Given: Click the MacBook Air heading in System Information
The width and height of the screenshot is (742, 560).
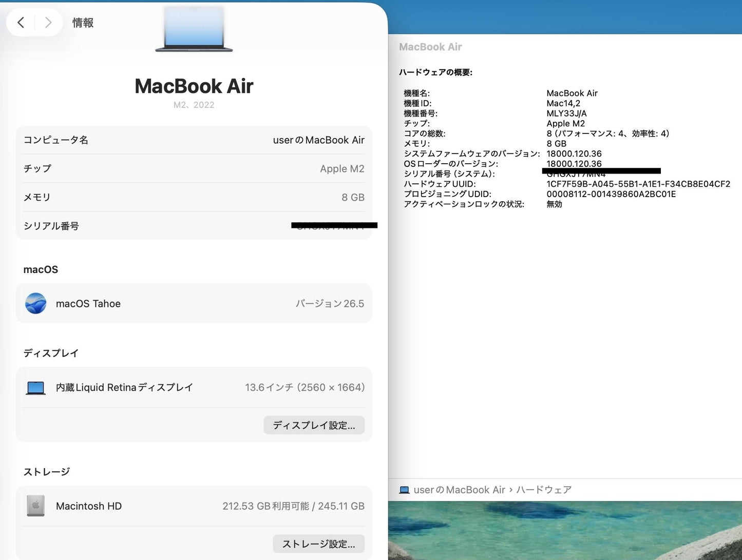Looking at the screenshot, I should click(430, 47).
